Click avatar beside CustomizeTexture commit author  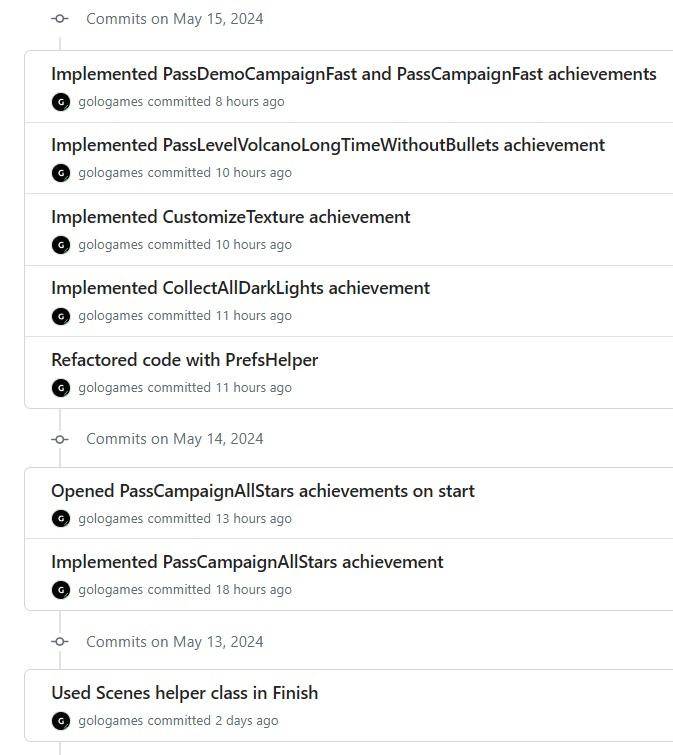point(61,245)
